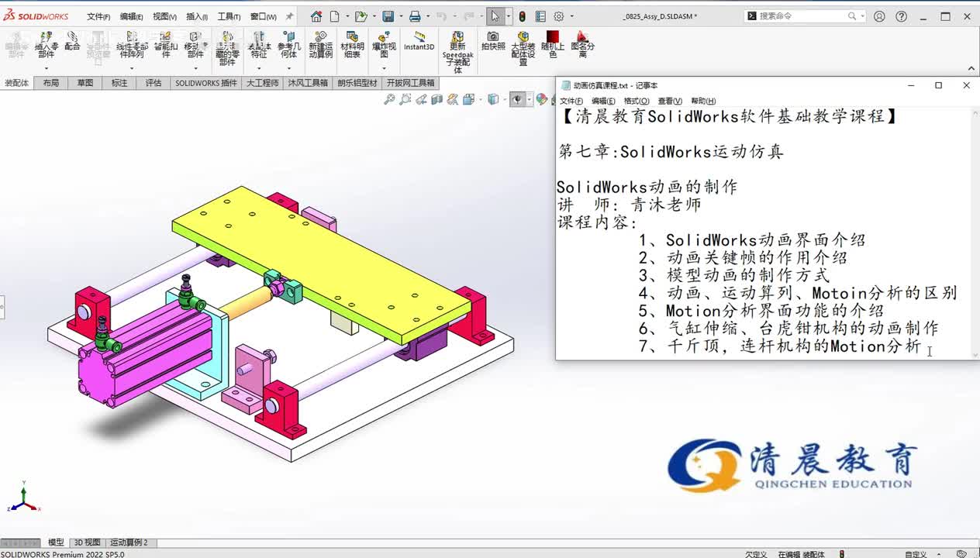Open 查看(V) menu in Notepad
This screenshot has width=980, height=558.
point(670,101)
